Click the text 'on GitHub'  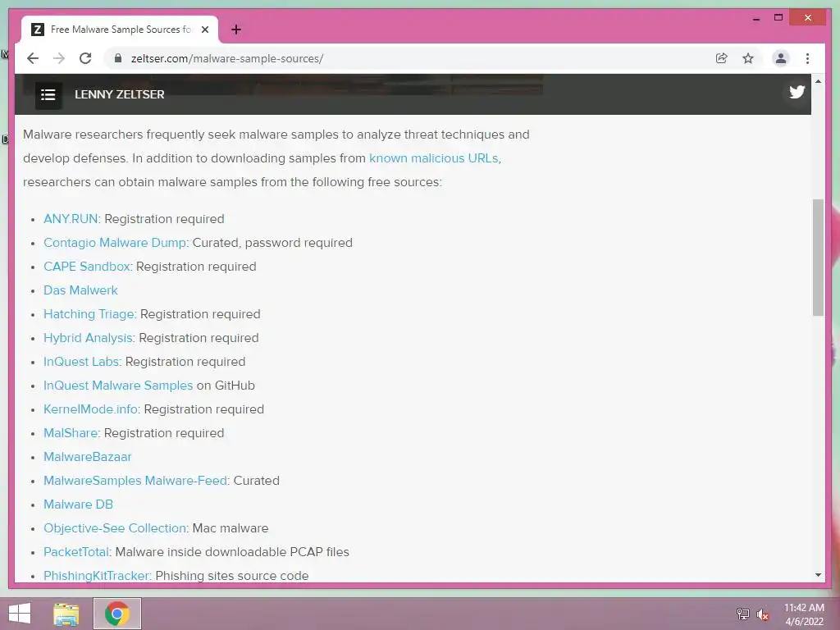226,386
